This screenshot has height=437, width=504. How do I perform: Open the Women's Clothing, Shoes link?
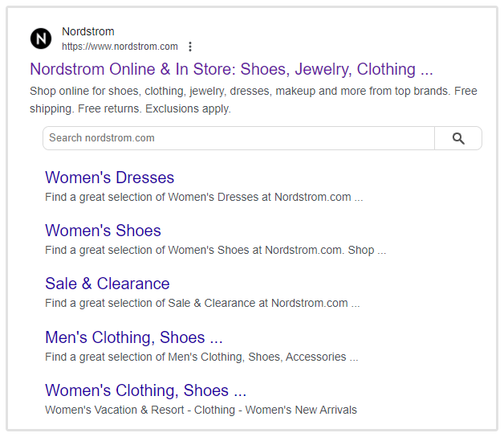coord(145,390)
